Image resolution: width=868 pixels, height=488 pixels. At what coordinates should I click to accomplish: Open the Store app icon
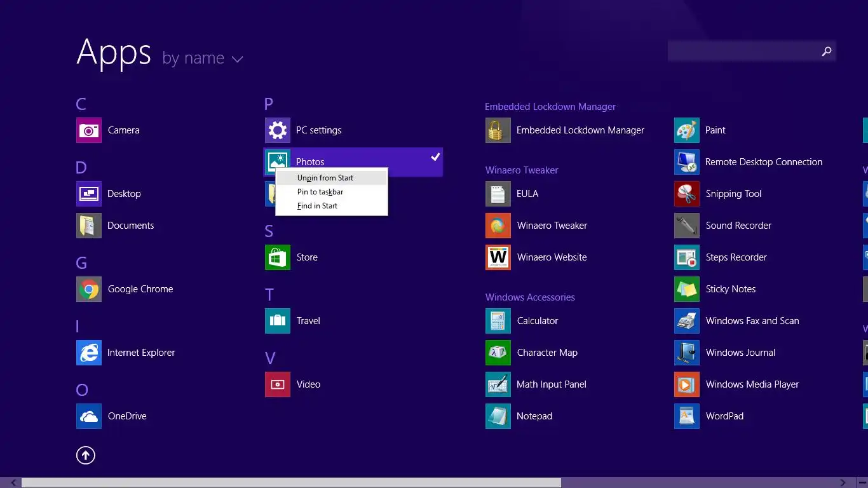278,257
